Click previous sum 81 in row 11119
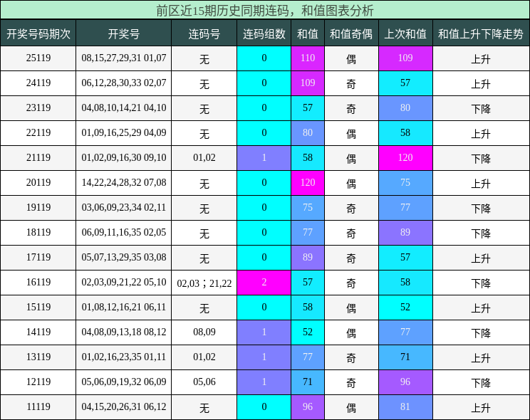530x420 pixels. (405, 406)
